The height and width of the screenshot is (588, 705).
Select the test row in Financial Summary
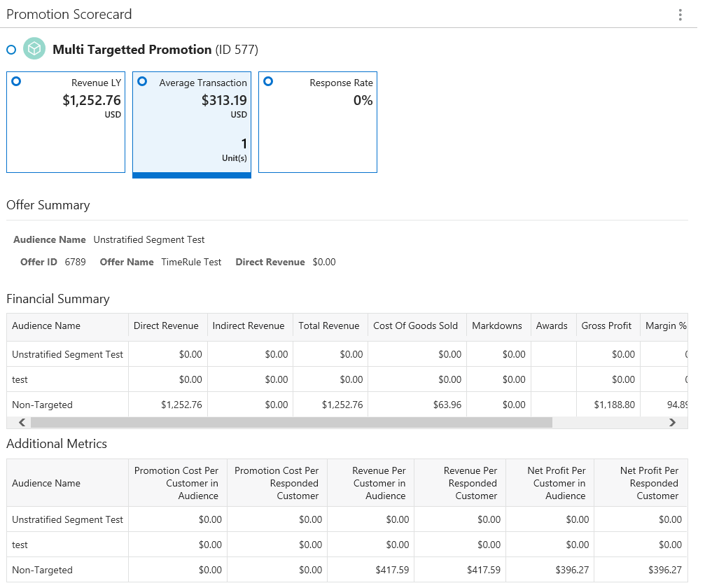(x=347, y=379)
